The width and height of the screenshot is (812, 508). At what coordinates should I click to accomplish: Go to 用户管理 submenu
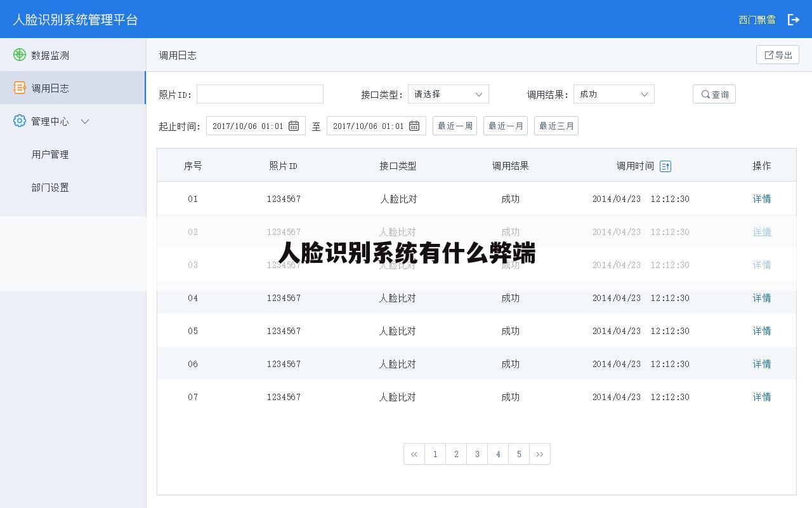point(50,154)
